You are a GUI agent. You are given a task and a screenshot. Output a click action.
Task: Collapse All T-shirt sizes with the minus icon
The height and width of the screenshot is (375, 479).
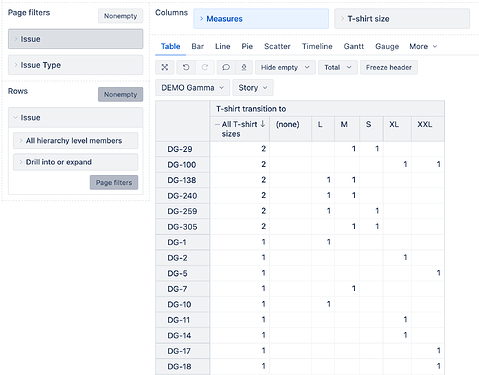pyautogui.click(x=217, y=124)
